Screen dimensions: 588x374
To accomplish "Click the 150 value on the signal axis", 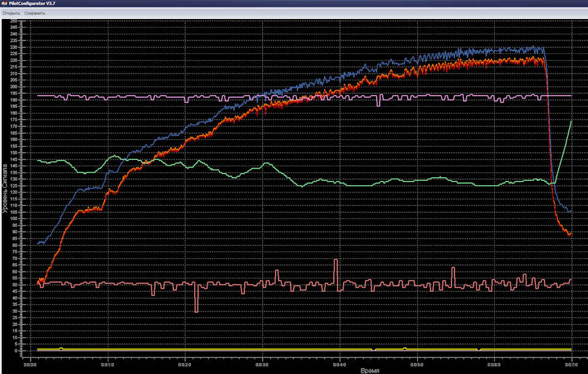I will [13, 153].
